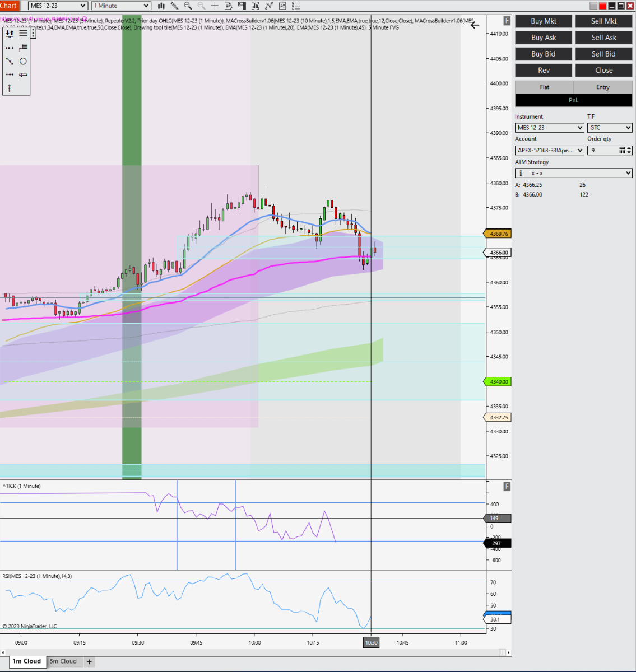636x672 pixels.
Task: Click the Flat position cell
Action: [x=544, y=87]
